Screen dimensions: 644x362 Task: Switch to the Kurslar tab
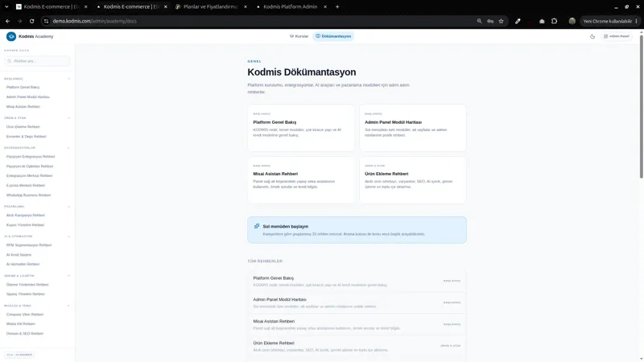[x=299, y=36]
